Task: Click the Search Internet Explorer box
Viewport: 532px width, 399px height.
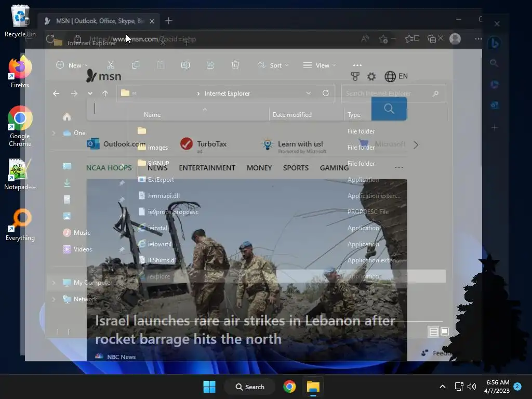Action: point(394,94)
